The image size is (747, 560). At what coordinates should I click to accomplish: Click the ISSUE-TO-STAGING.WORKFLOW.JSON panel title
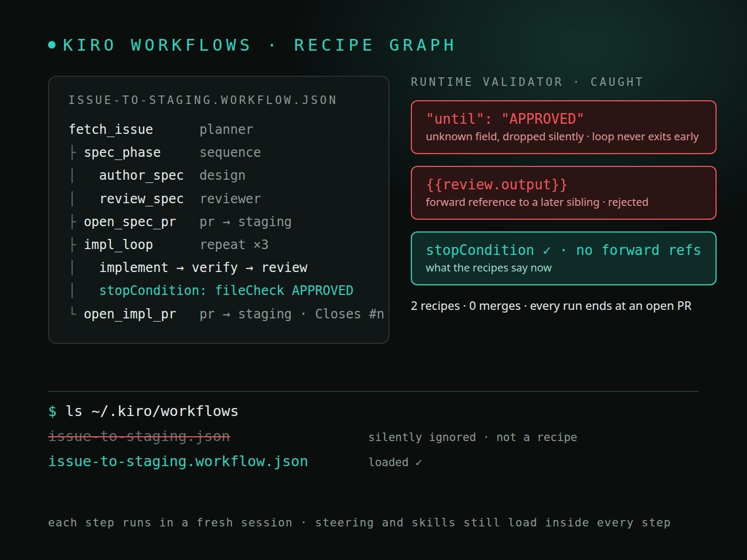(203, 100)
